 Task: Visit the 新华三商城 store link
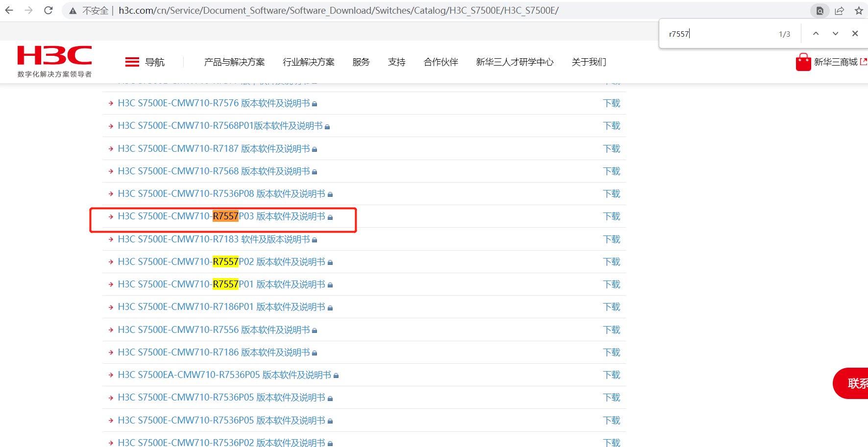pos(836,62)
